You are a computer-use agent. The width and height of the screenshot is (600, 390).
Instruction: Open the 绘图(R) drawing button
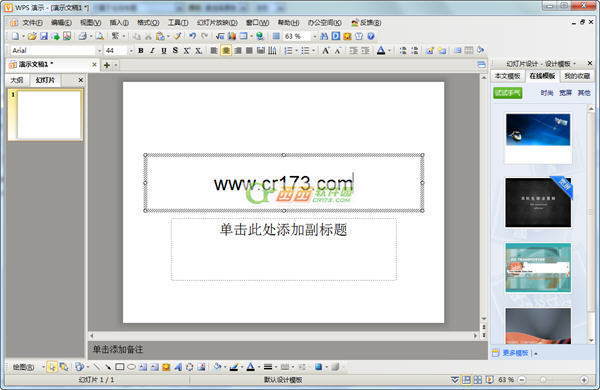click(x=23, y=367)
